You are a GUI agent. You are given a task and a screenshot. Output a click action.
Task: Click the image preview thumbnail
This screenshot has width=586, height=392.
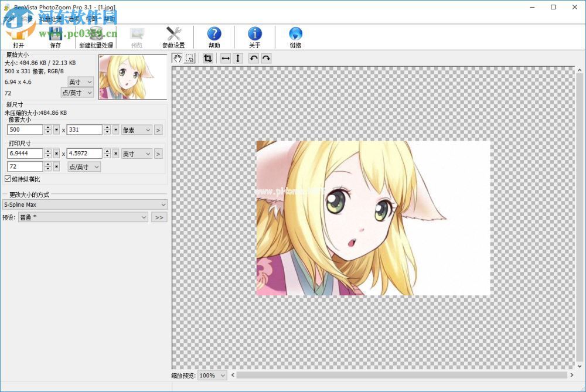tap(132, 76)
